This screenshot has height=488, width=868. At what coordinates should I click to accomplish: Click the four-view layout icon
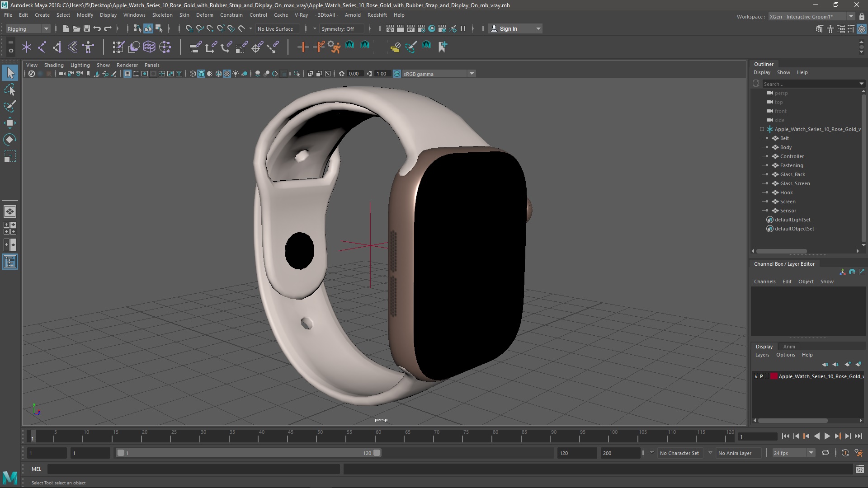tap(10, 228)
